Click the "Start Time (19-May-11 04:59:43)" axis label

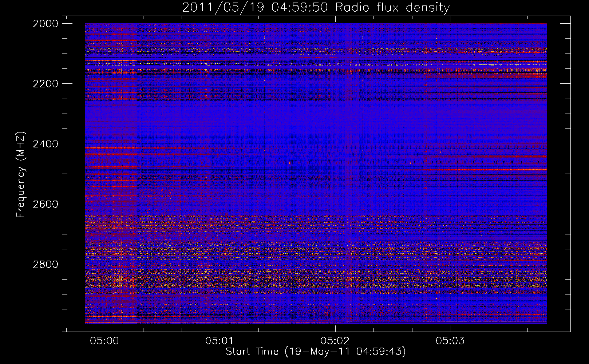[x=316, y=352]
